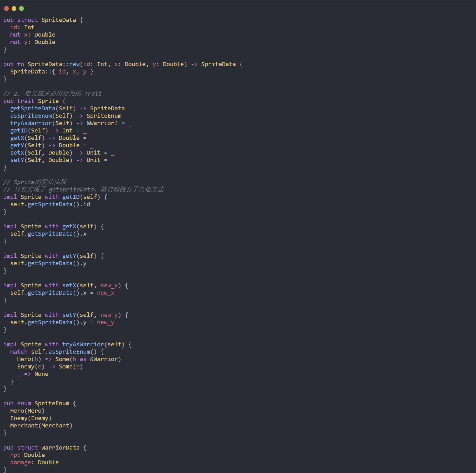The image size is (476, 473).
Task: Click 'self.getSpriteData().x = new_x' line
Action: point(62,293)
